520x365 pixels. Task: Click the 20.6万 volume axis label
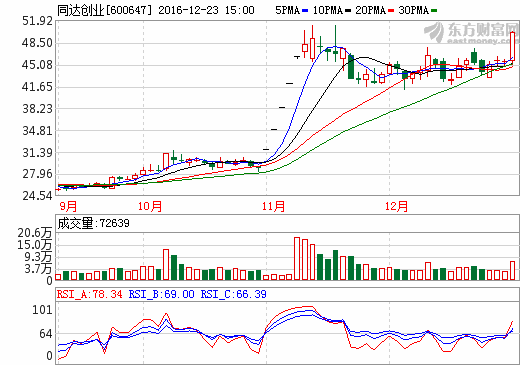[35, 232]
